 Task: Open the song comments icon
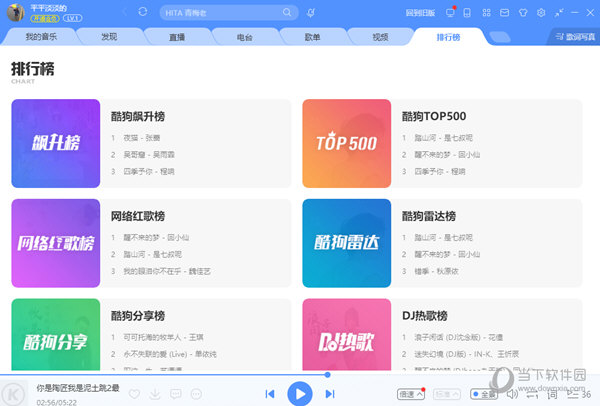click(176, 393)
